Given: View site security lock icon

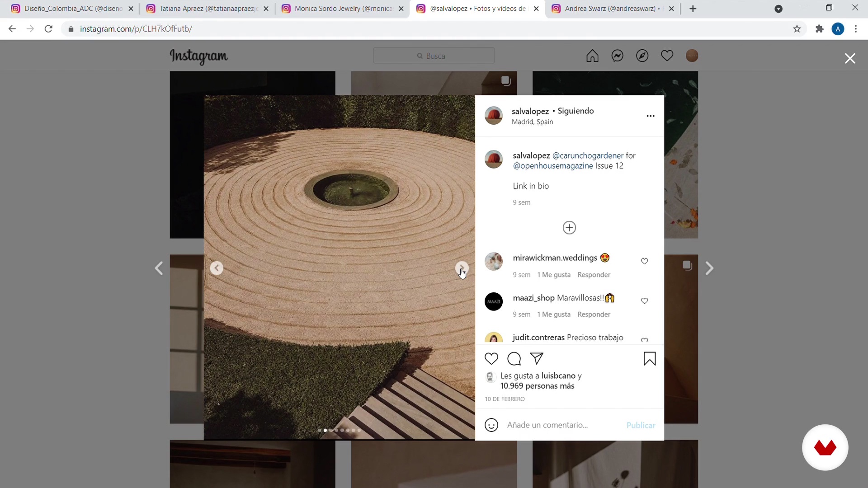Looking at the screenshot, I should pos(71,29).
